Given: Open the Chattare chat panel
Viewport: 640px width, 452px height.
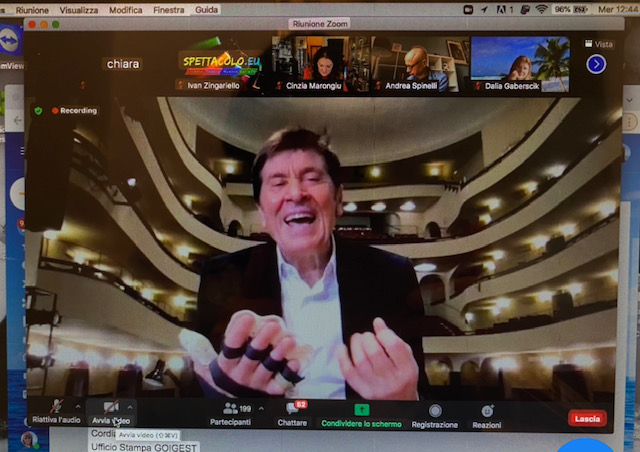Looking at the screenshot, I should point(292,414).
